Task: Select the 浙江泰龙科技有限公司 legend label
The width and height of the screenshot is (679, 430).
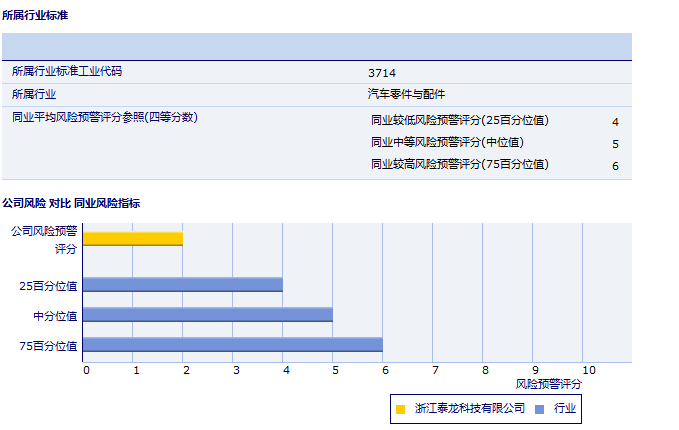Action: point(470,409)
